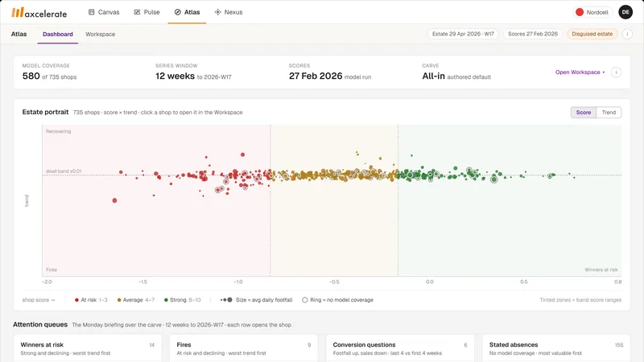Screen dimensions: 644x362
Task: Click the 14 count on Winners at risk
Action: click(152, 345)
